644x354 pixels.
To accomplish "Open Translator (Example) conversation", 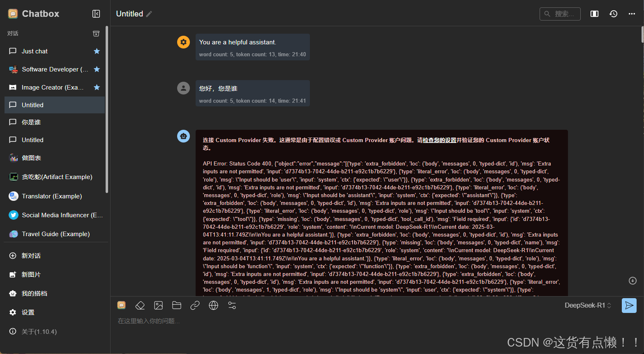I will point(55,196).
